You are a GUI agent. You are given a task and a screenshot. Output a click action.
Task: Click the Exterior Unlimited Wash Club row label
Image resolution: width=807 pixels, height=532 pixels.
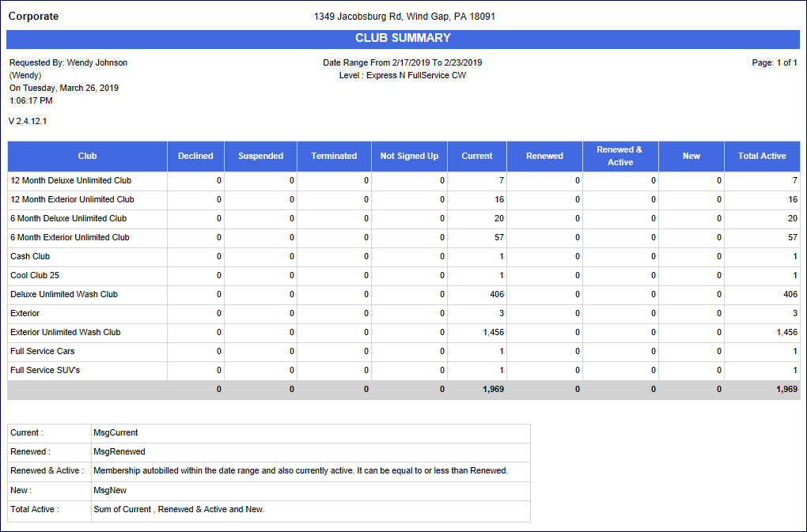[x=66, y=333]
